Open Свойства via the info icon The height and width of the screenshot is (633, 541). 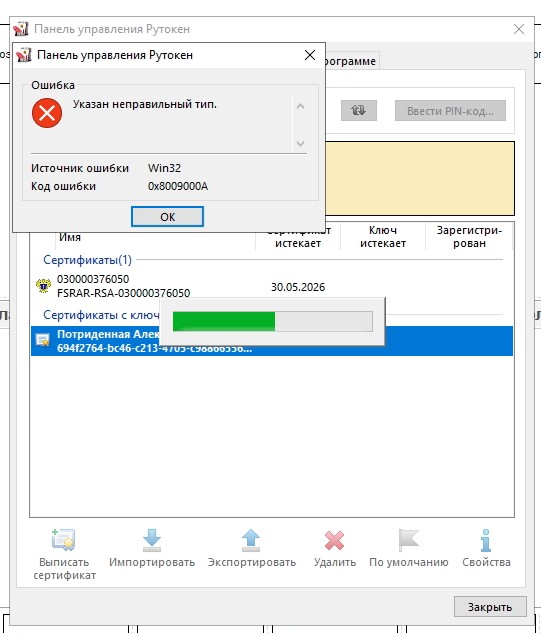click(486, 540)
